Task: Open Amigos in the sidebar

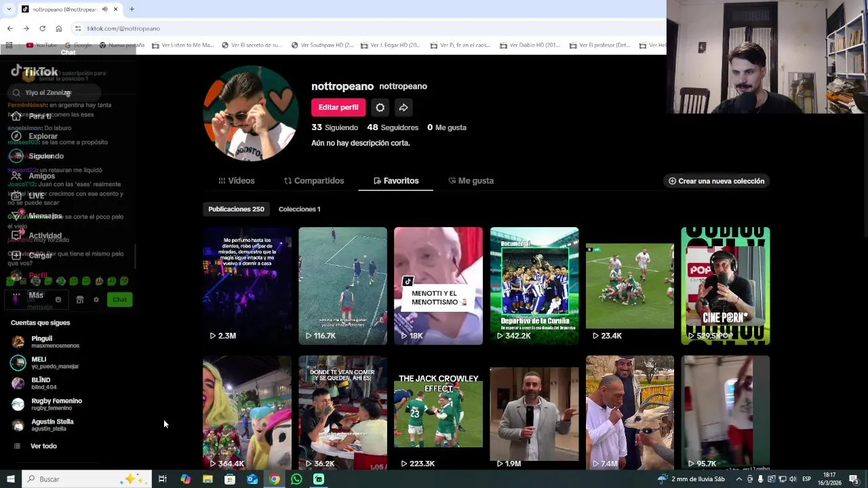Action: tap(33, 176)
